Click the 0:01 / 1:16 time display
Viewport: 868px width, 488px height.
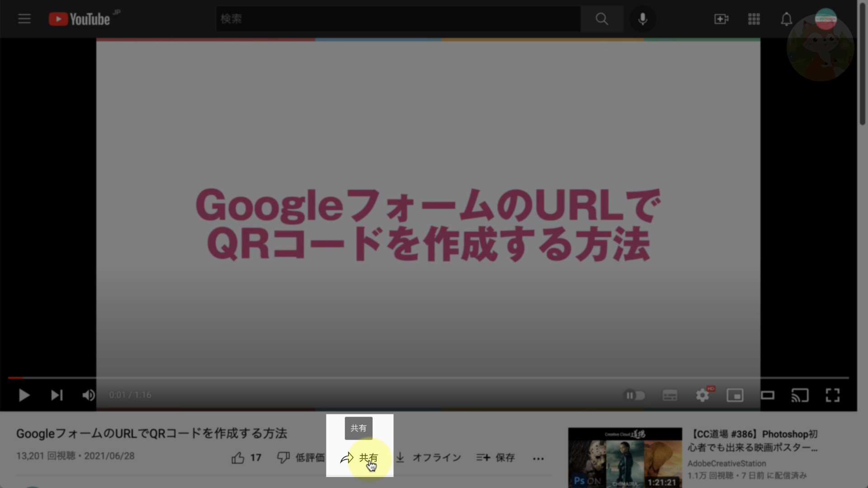(130, 395)
